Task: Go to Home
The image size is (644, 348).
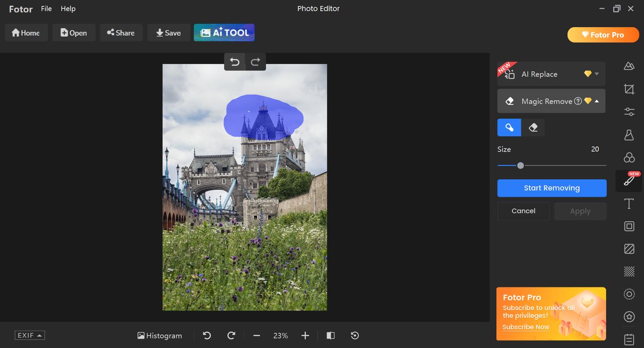Action: (x=26, y=33)
